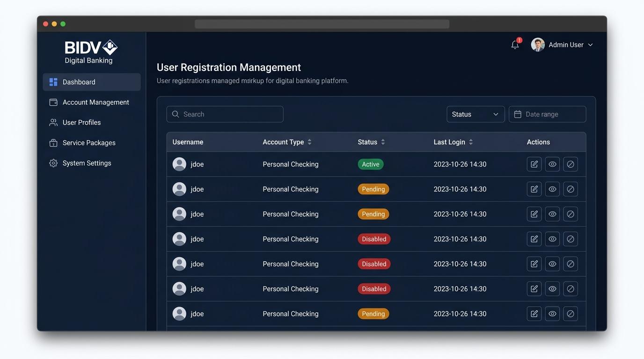644x359 pixels.
Task: Click the calendar icon in Date range
Action: pos(518,114)
